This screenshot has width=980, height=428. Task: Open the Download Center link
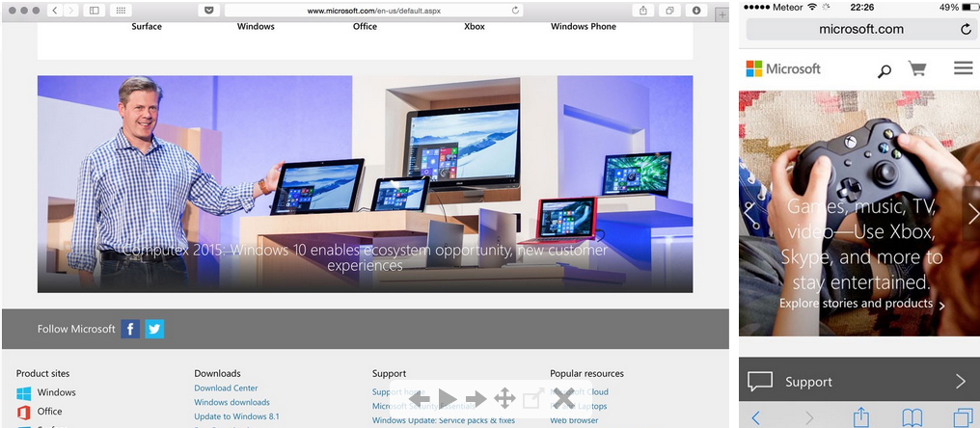click(226, 388)
